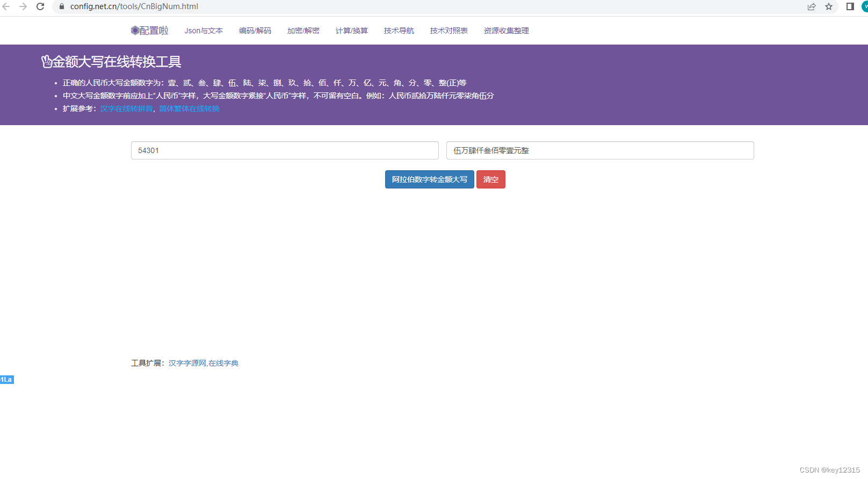Click the browser forward arrow
Image resolution: width=868 pixels, height=479 pixels.
[23, 6]
